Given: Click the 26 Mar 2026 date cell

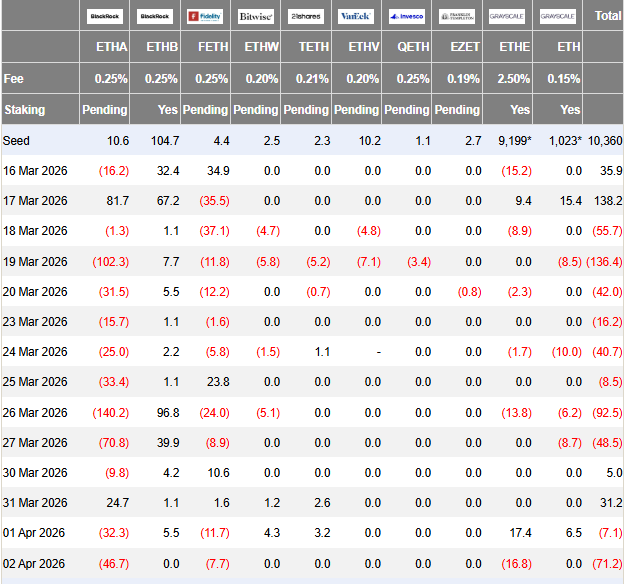Looking at the screenshot, I should point(35,412).
